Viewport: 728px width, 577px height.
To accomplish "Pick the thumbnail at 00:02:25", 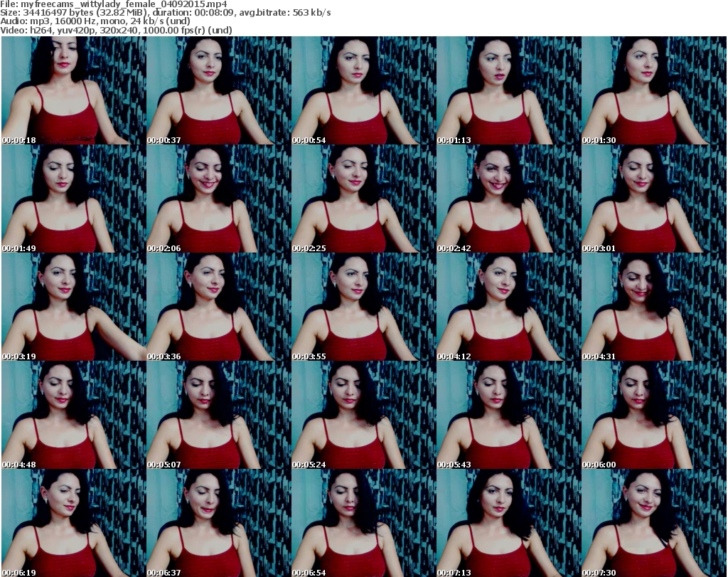I will pos(363,198).
